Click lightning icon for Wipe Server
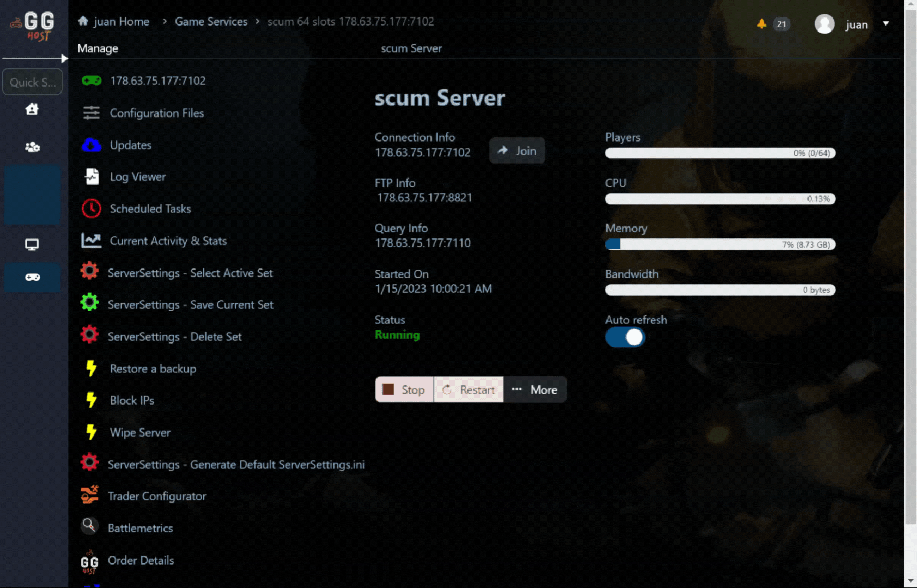The height and width of the screenshot is (588, 917). tap(91, 432)
